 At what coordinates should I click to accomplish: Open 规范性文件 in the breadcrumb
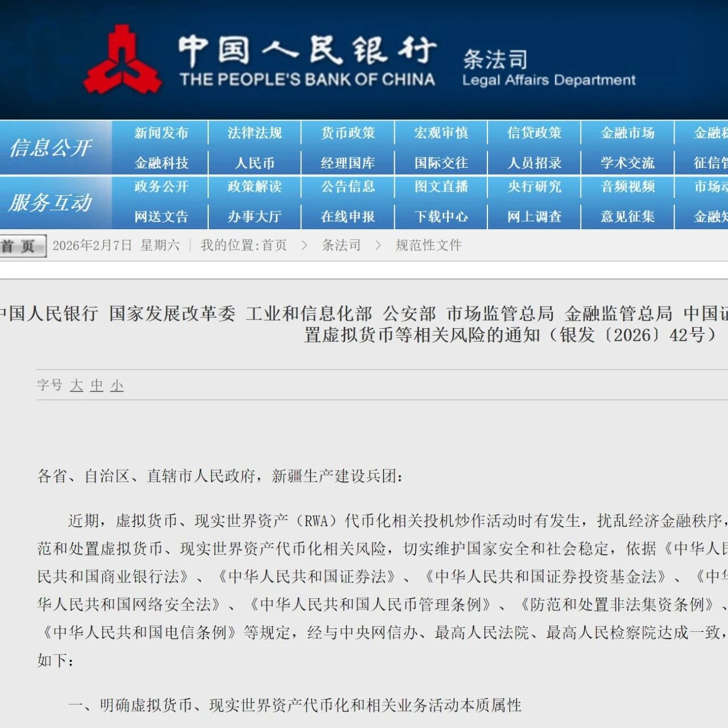pyautogui.click(x=428, y=246)
